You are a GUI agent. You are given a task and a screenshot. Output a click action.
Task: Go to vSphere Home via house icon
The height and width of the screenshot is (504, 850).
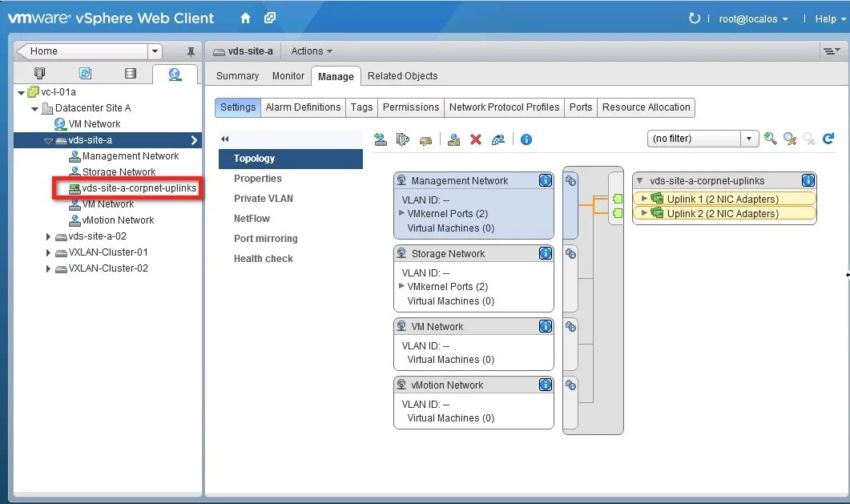[x=245, y=18]
